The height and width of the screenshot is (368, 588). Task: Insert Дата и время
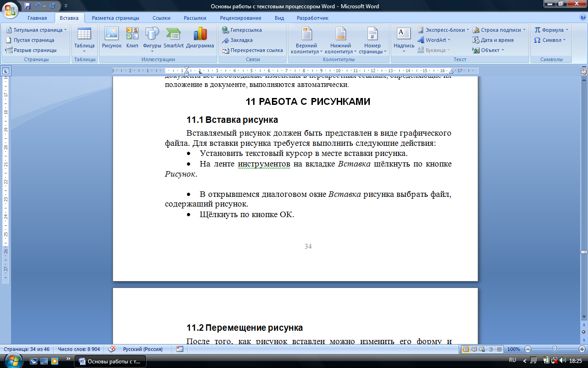493,40
